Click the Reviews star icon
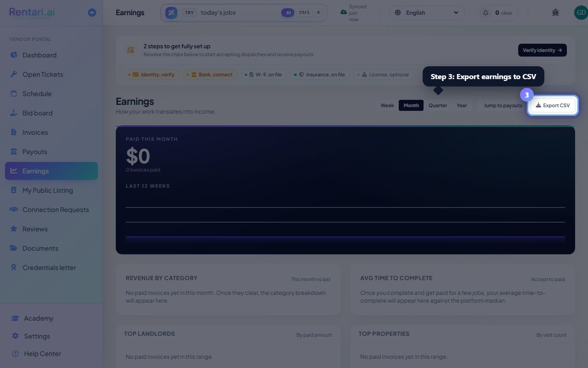This screenshot has height=368, width=588. pos(14,229)
